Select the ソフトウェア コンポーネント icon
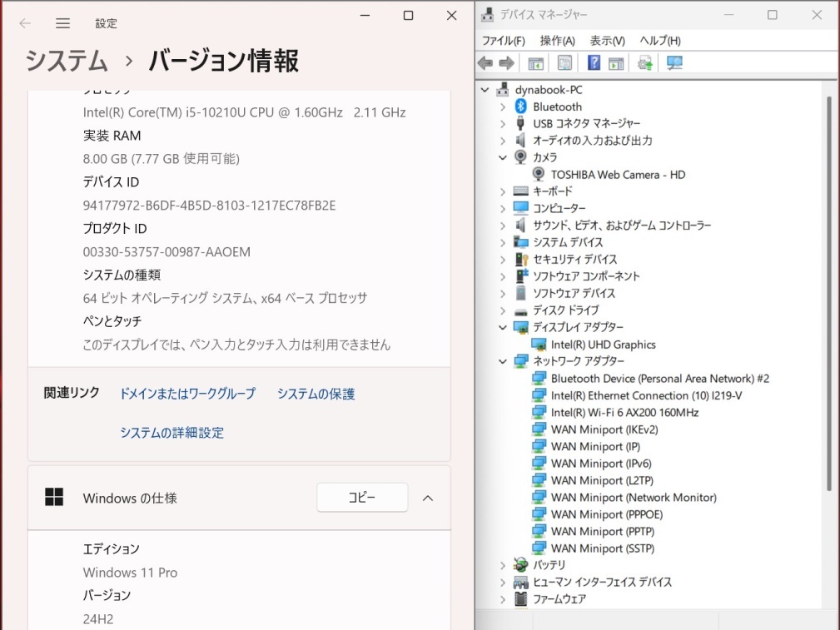Viewport: 840px width, 630px height. 521,276
